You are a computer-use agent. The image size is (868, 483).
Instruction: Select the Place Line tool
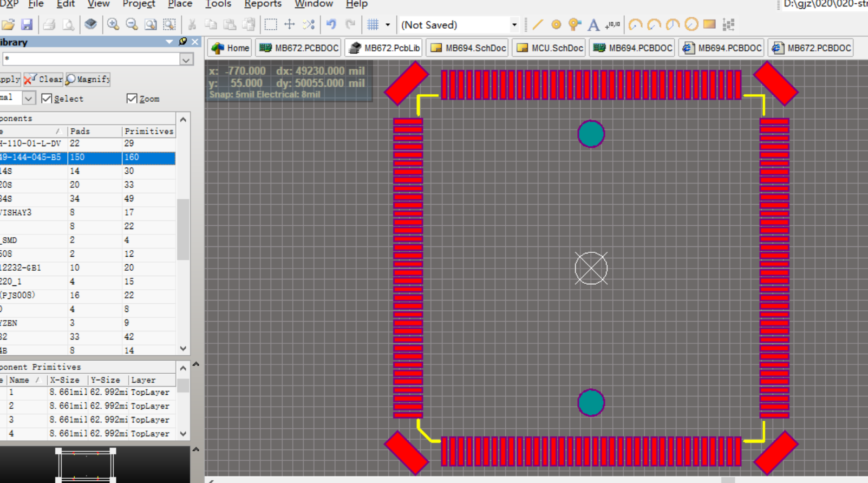(538, 25)
